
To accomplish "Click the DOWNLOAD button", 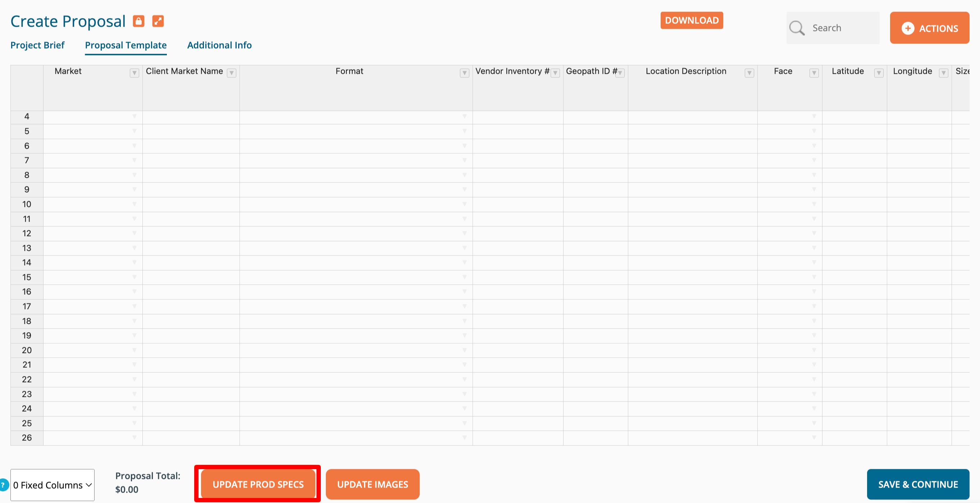I will tap(692, 20).
